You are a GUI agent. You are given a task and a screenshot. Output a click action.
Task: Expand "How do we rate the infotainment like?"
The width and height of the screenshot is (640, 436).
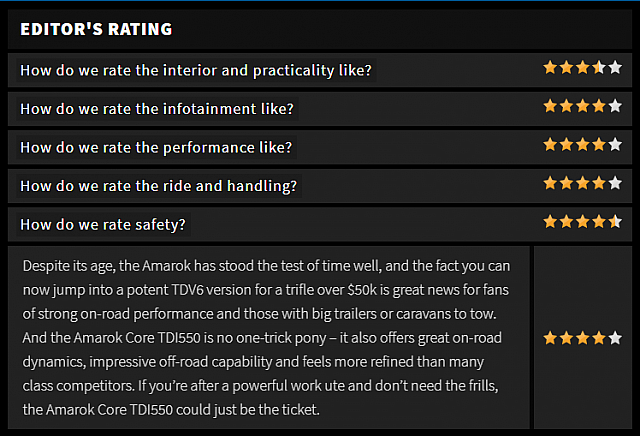point(157,109)
